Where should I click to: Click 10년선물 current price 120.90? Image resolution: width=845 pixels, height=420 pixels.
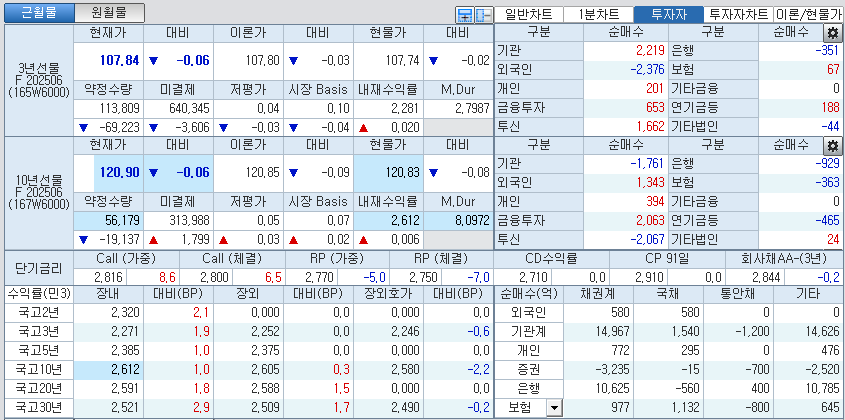click(119, 173)
